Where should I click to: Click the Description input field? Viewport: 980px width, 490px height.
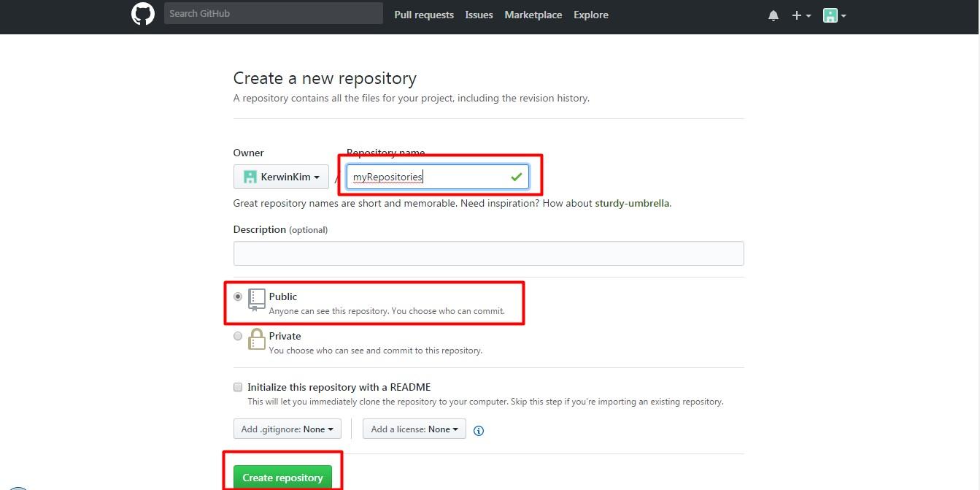coord(488,253)
